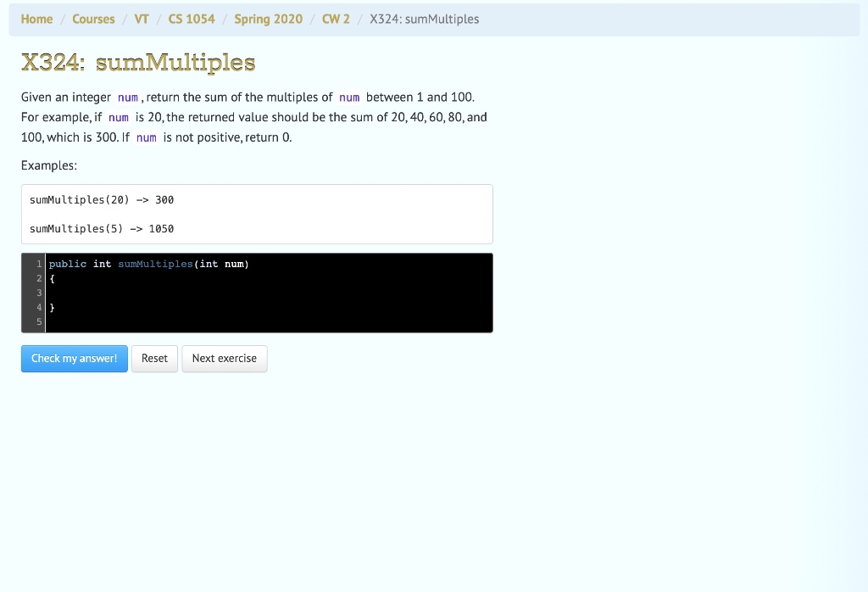This screenshot has height=592, width=868.
Task: Go to the Home breadcrumb link
Action: 36,19
